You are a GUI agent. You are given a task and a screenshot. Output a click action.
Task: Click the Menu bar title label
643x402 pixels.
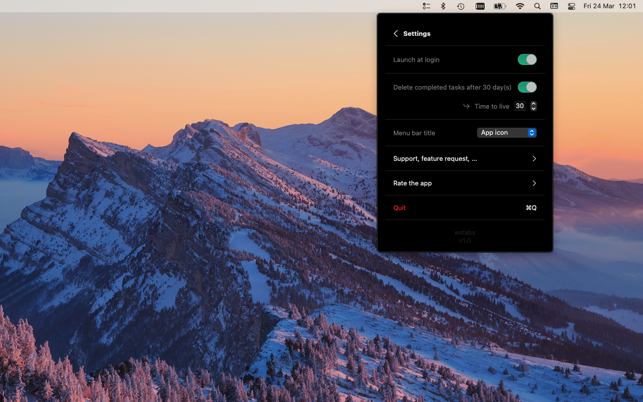point(414,133)
